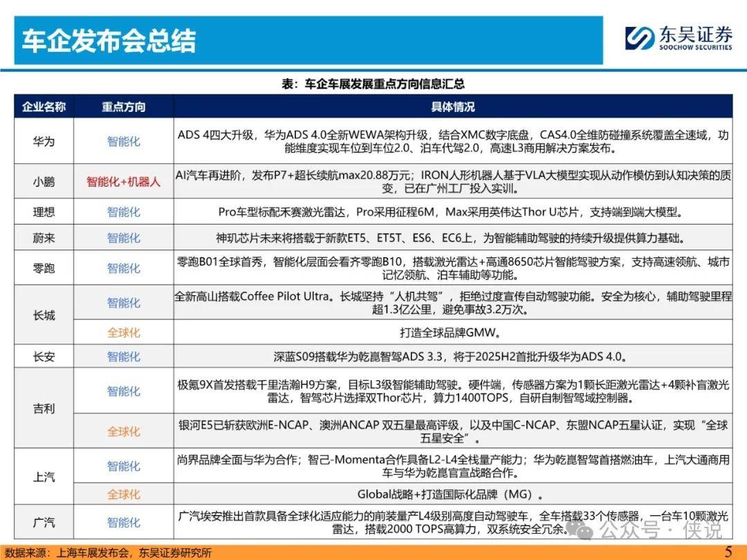Screen dimensions: 747x560
Task: Click the 东吴证券 Soochow Securities logo
Action: click(x=679, y=37)
